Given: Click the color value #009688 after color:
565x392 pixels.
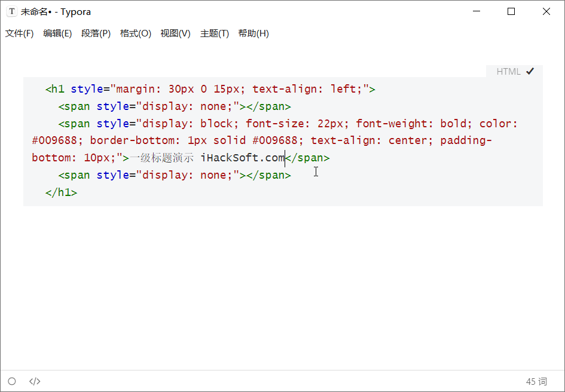Looking at the screenshot, I should pos(54,140).
